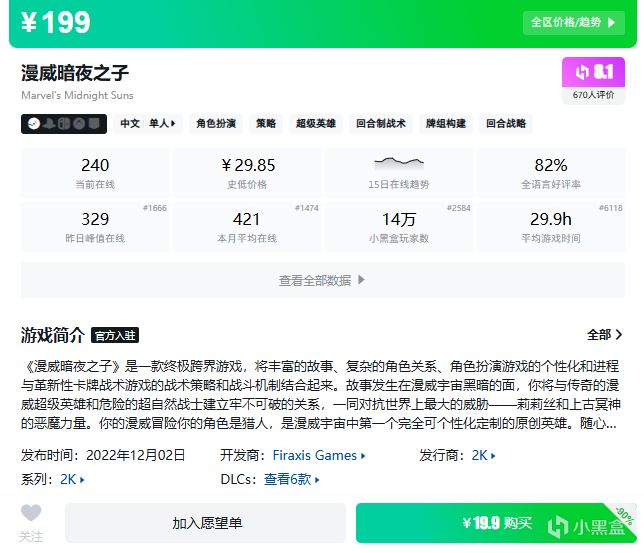
Task: Click the #1474 rank label
Action: point(307,208)
